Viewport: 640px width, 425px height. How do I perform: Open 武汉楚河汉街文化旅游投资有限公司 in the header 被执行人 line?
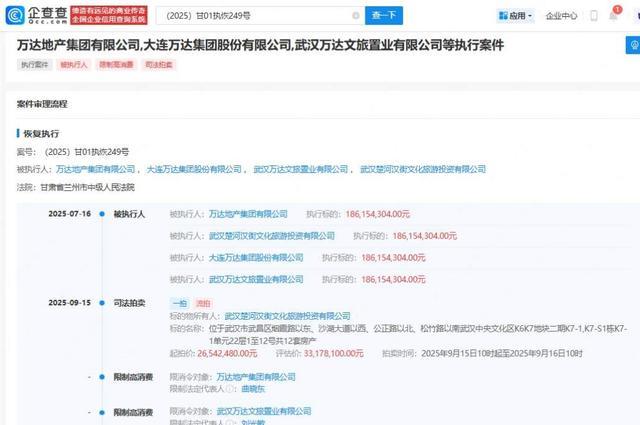[423, 169]
